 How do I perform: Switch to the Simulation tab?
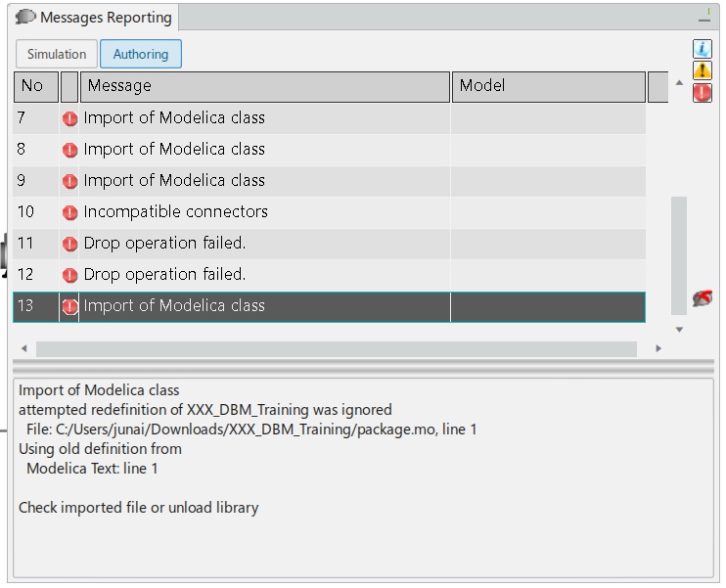tap(57, 54)
